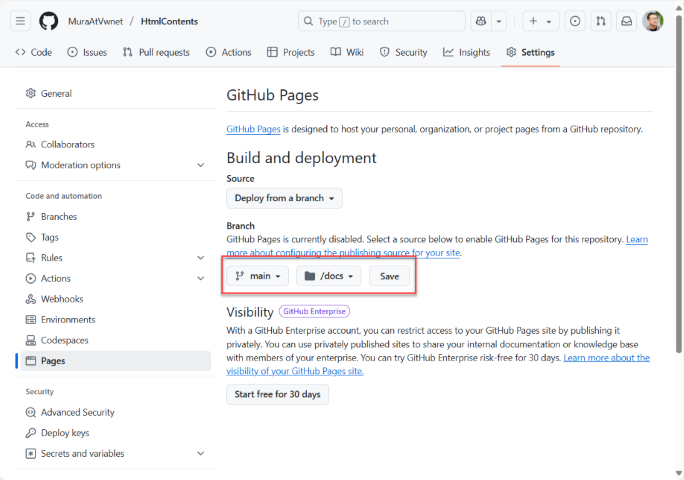Open the hamburger navigation menu

pos(21,21)
